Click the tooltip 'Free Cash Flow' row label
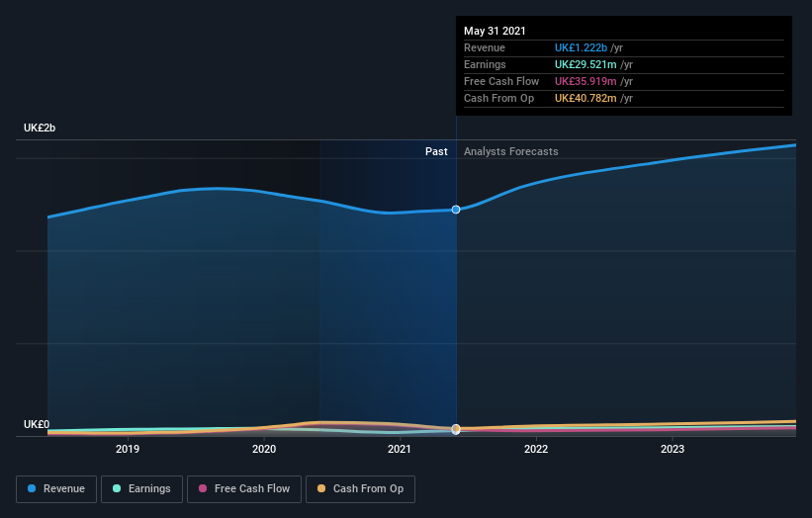This screenshot has height=518, width=812. pos(501,81)
